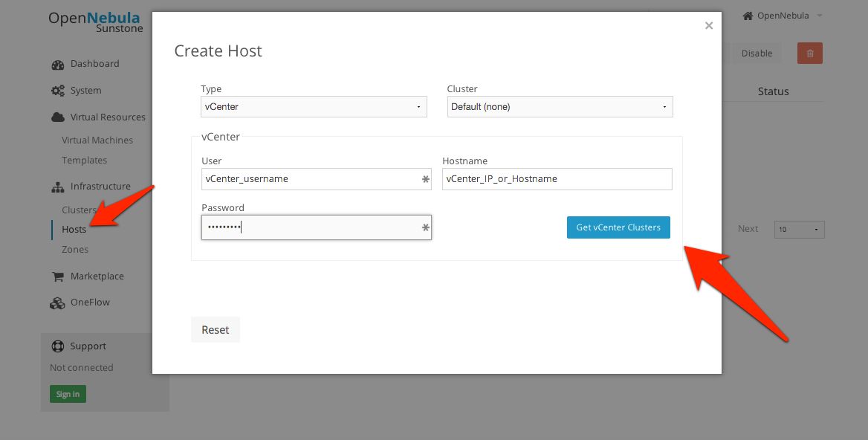Viewport: 868px width, 440px height.
Task: Click the Support lifebuoy icon
Action: [57, 346]
